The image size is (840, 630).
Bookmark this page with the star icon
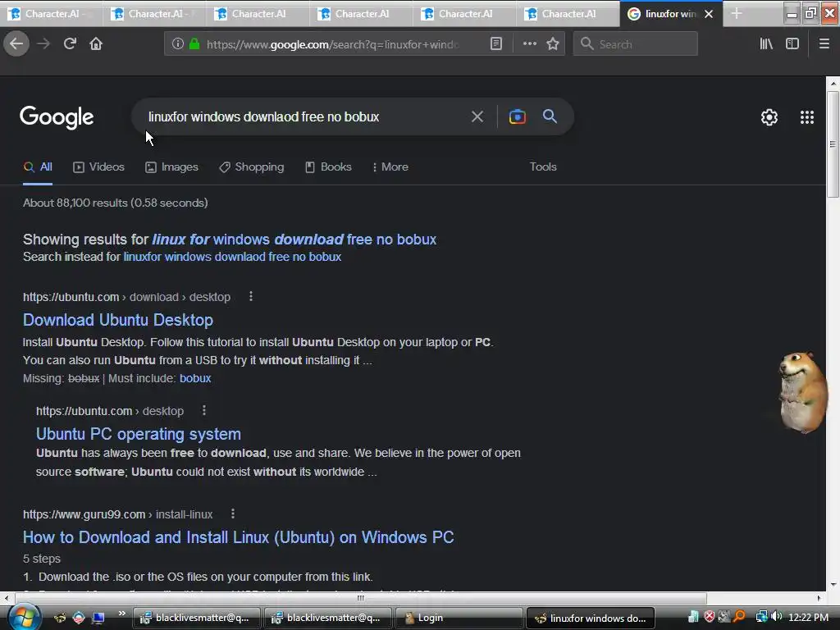[x=553, y=44]
